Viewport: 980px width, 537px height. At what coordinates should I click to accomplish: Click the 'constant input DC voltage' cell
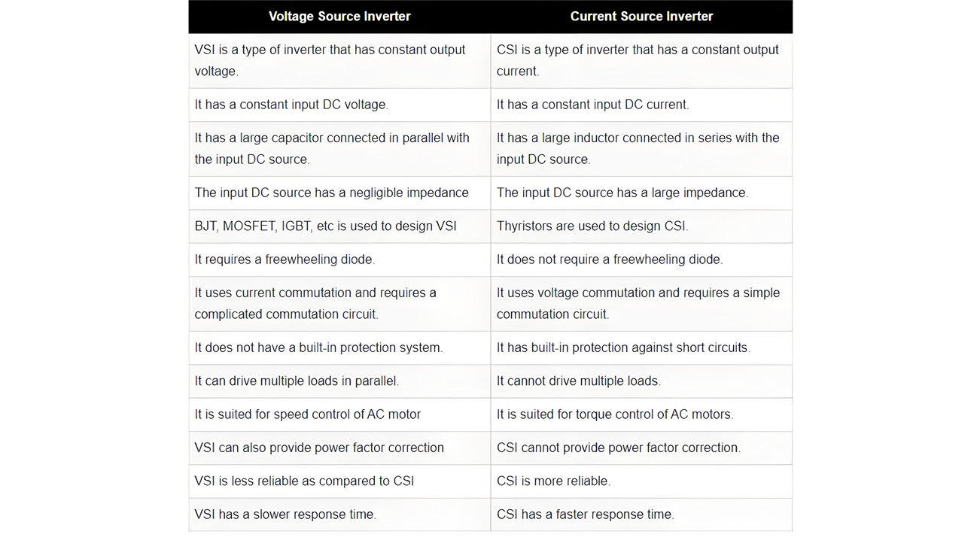click(339, 105)
